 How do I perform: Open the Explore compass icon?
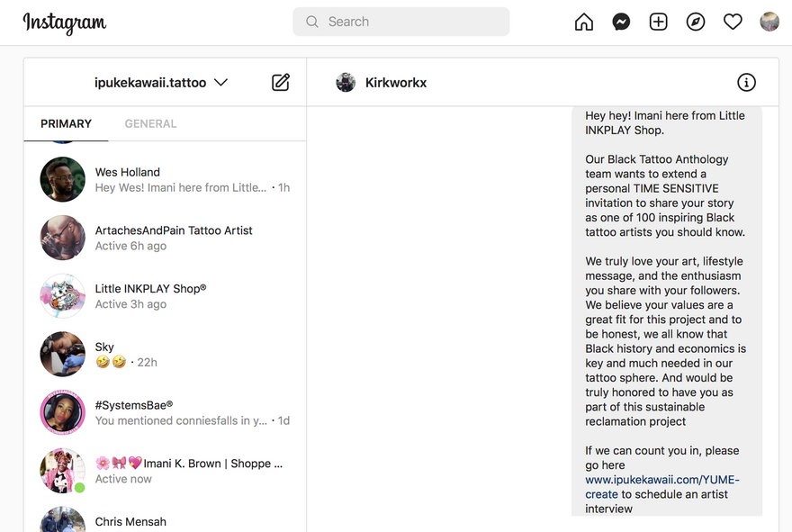(x=696, y=22)
